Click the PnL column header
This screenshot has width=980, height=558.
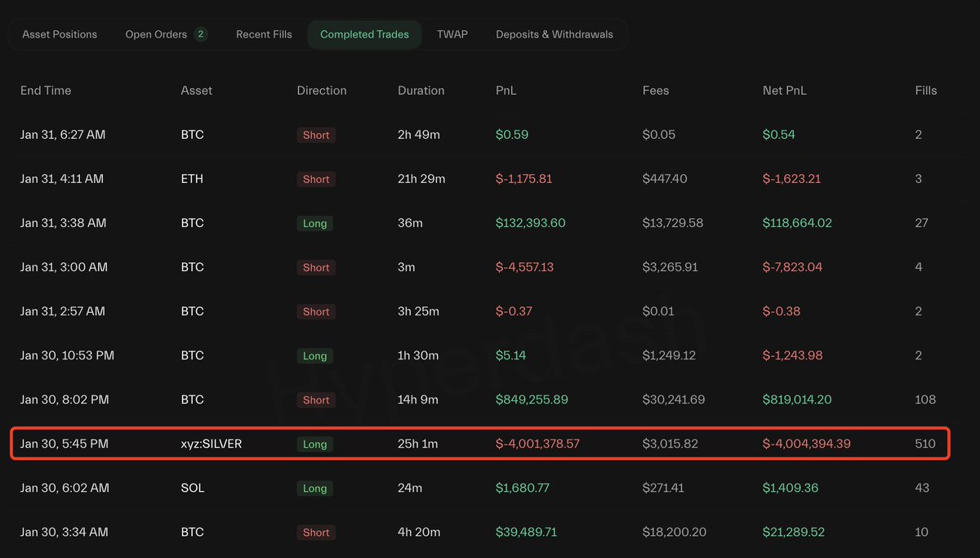(x=506, y=91)
